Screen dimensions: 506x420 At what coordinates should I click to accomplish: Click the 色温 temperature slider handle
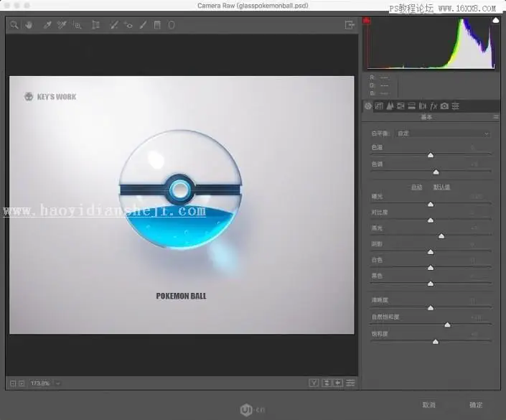431,156
